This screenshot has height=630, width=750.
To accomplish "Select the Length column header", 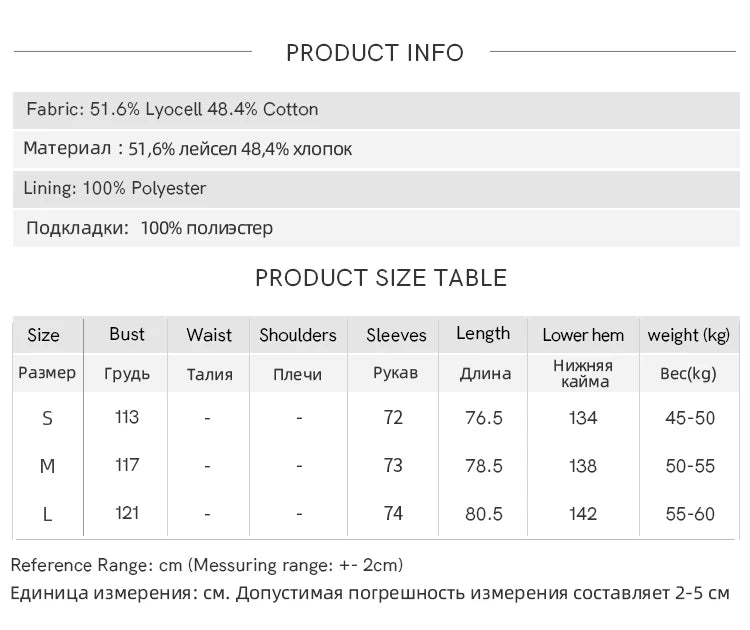I will pos(483,334).
